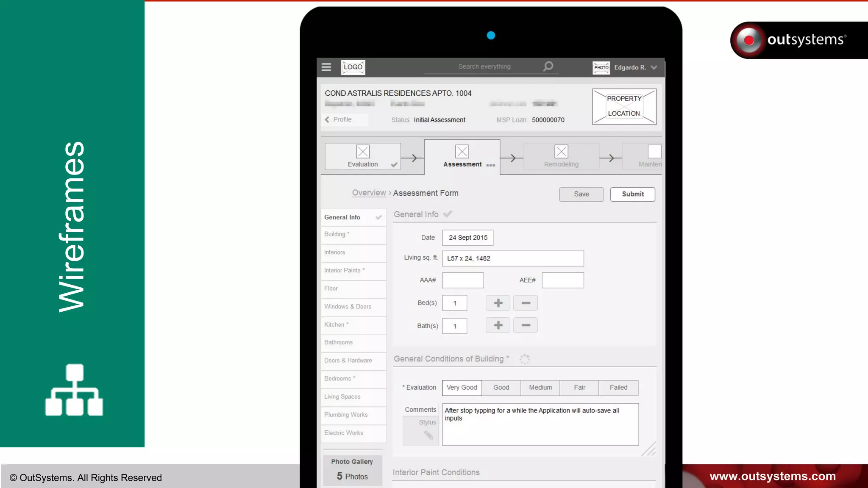868x488 pixels.
Task: Click the Submit button
Action: (633, 194)
